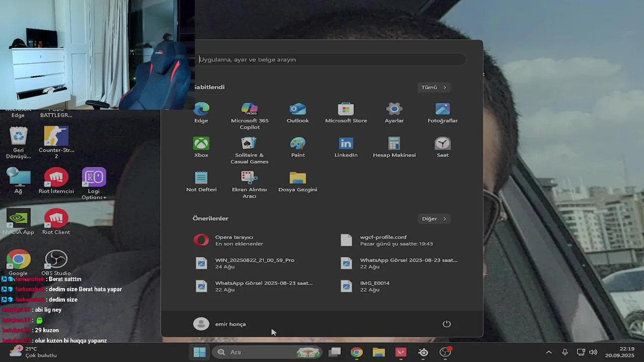This screenshot has height=362, width=644.
Task: Open NVIDIA App desktop shortcut
Action: tap(19, 222)
